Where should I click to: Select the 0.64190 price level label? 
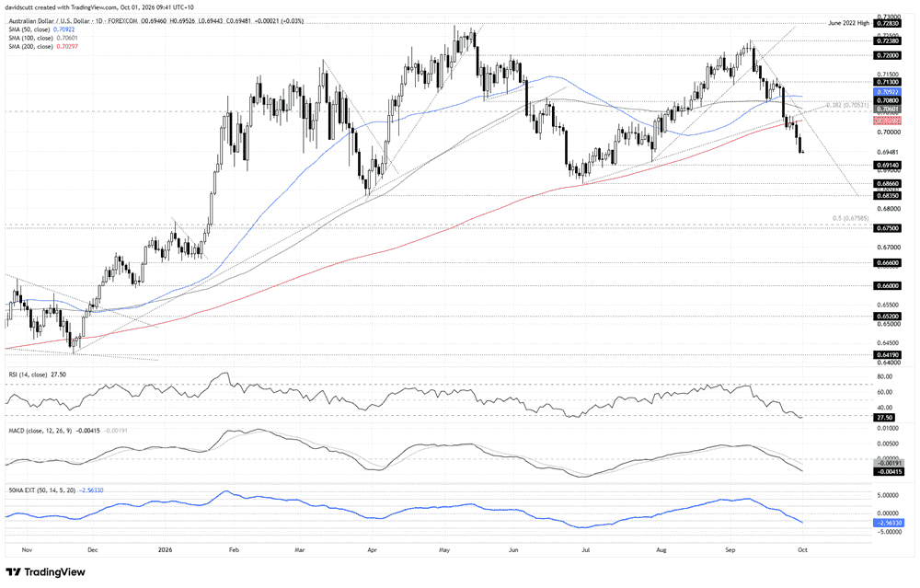pyautogui.click(x=887, y=354)
